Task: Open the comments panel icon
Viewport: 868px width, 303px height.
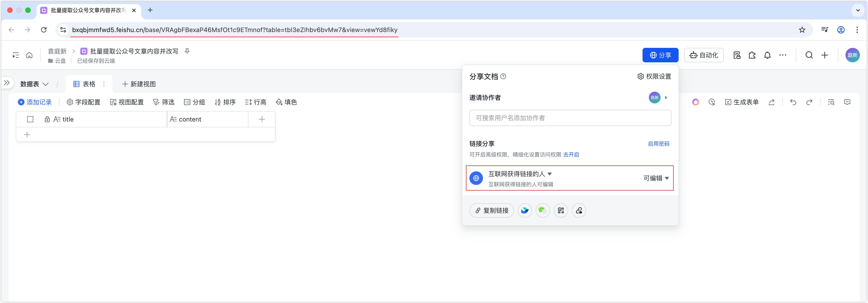Action: tap(847, 102)
